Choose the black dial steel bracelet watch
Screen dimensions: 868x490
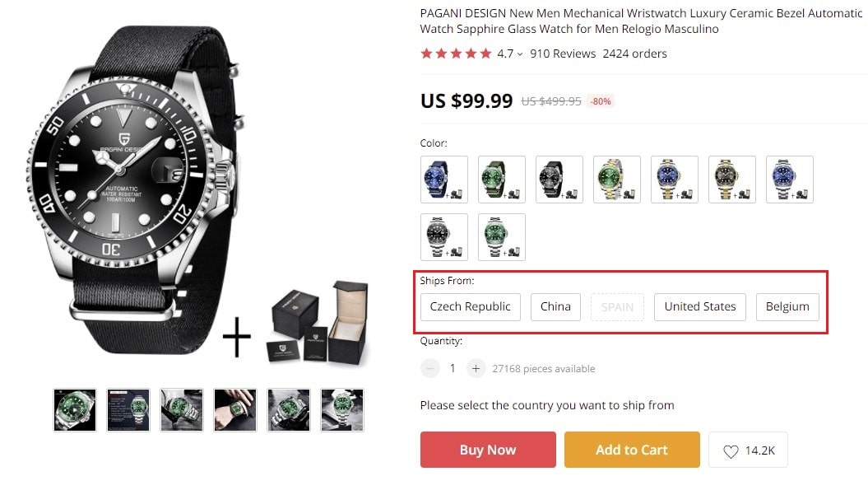444,236
